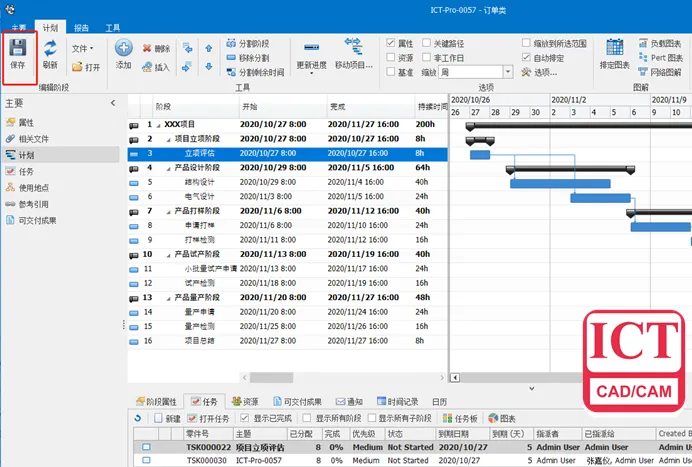The height and width of the screenshot is (467, 692).
Task: Click the 立项评估 Gantt bar in the chart
Action: [x=480, y=154]
